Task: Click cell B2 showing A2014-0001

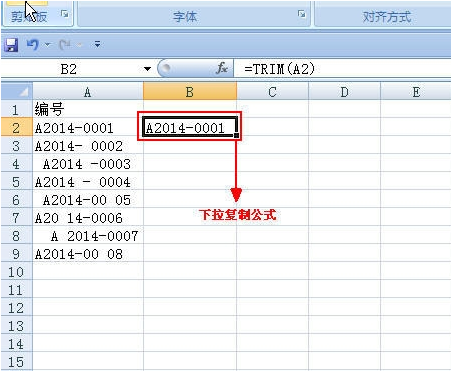Action: pos(190,127)
